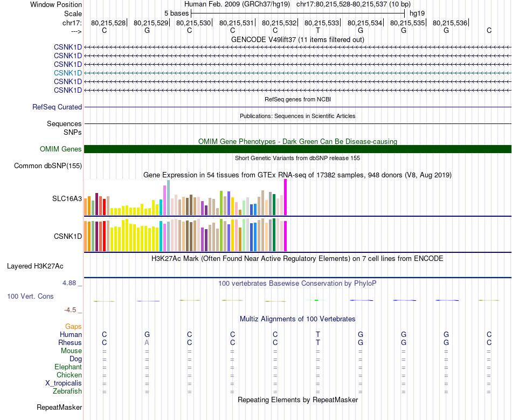Click the 80,215,536 position label
The width and height of the screenshot is (512, 420).
(450, 23)
